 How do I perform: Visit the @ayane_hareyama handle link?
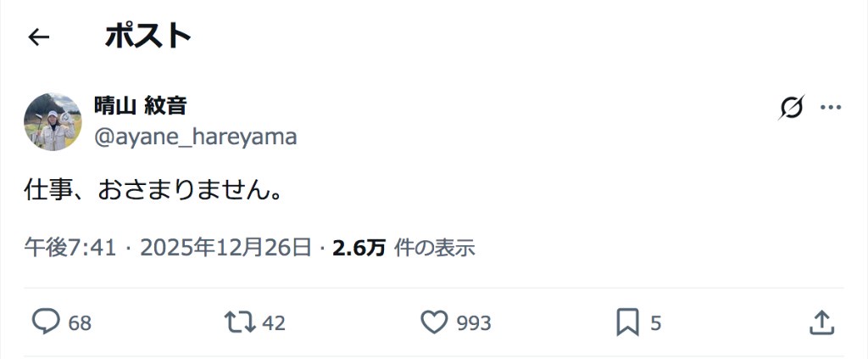[195, 137]
